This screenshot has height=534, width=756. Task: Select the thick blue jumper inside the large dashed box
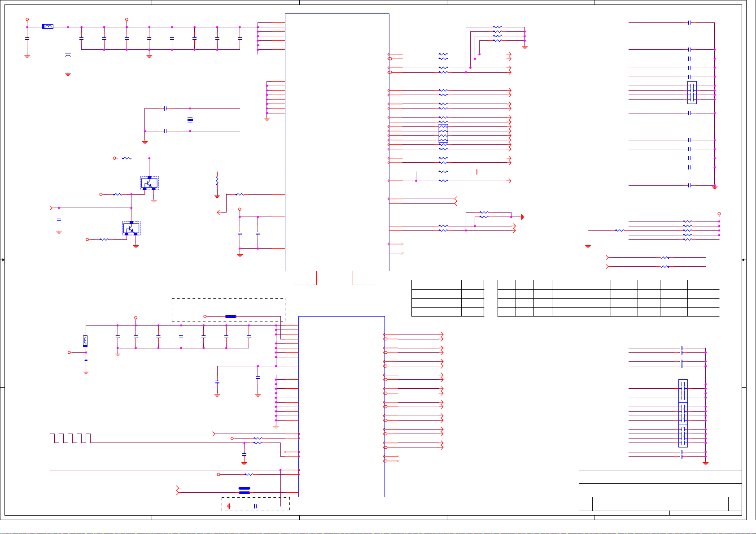pos(231,317)
